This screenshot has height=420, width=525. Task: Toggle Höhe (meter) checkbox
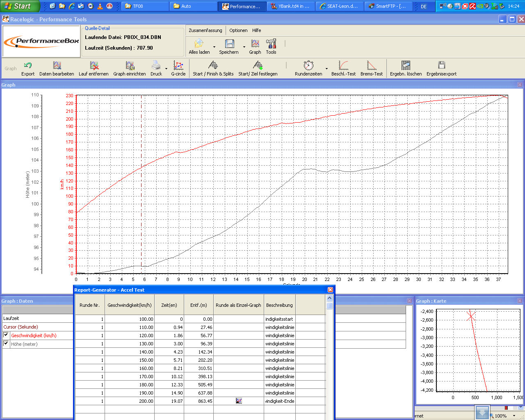click(x=6, y=344)
